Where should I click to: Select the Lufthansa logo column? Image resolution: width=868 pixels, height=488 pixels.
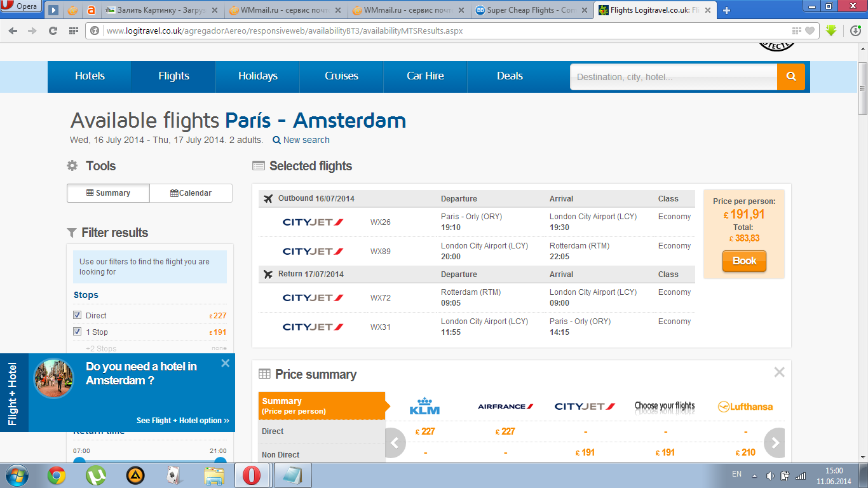pyautogui.click(x=745, y=407)
